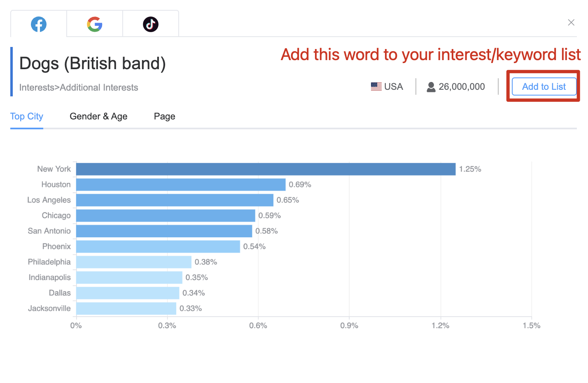Click the Interests>Additional Interests breadcrumb
The height and width of the screenshot is (383, 588).
click(x=79, y=87)
